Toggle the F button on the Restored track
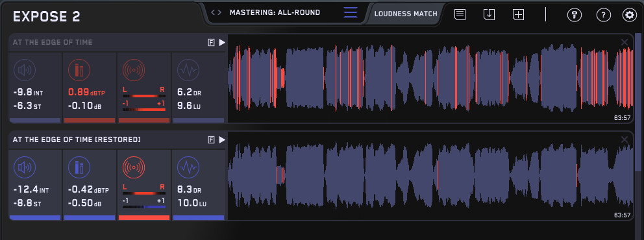Image resolution: width=644 pixels, height=240 pixels. (x=211, y=140)
